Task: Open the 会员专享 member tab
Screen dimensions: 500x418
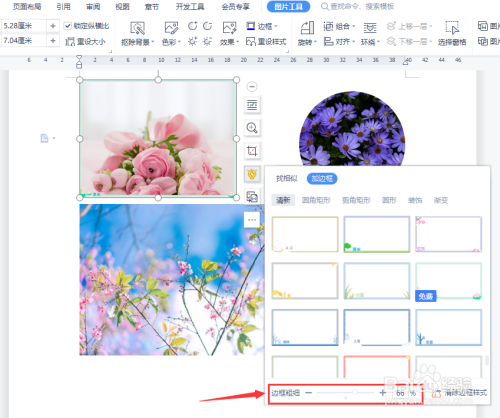Action: pyautogui.click(x=236, y=6)
